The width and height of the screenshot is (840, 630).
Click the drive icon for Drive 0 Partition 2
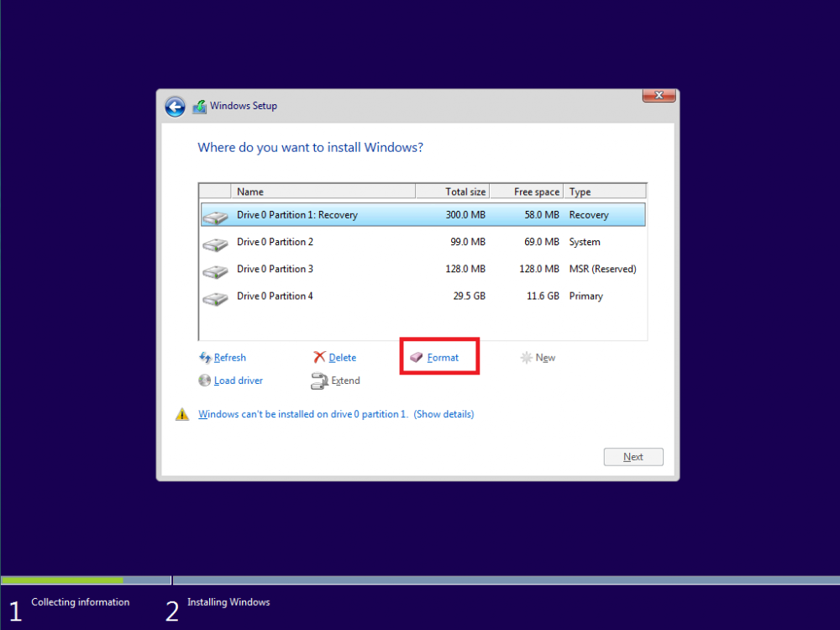point(215,244)
